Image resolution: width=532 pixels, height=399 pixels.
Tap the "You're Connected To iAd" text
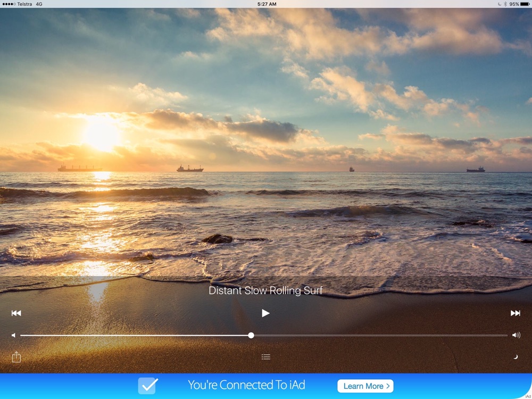click(x=247, y=385)
